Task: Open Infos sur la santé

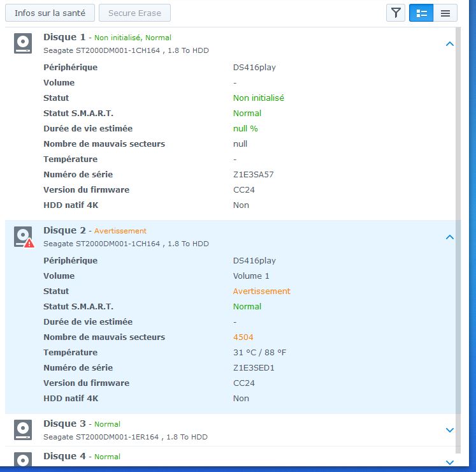Action: coord(50,13)
